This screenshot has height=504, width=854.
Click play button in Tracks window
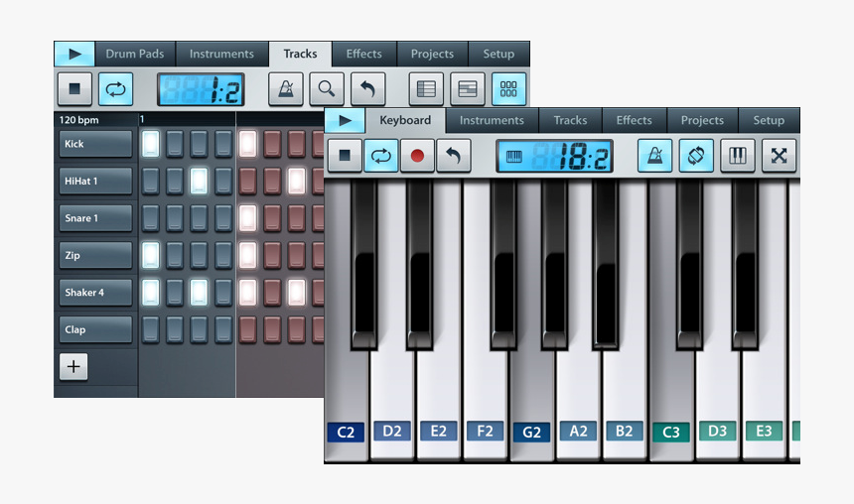[x=74, y=54]
